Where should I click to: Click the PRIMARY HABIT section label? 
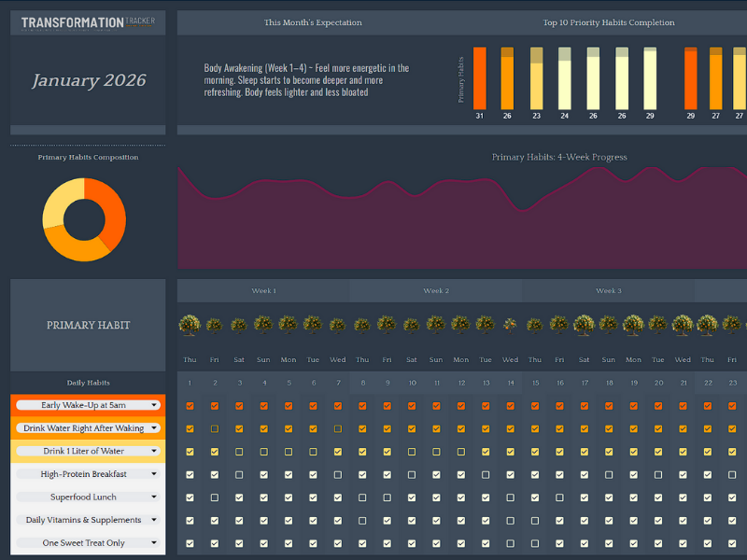click(89, 326)
